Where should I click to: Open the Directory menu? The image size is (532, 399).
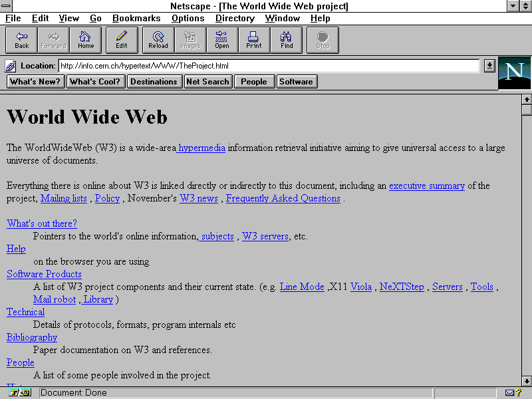point(235,19)
